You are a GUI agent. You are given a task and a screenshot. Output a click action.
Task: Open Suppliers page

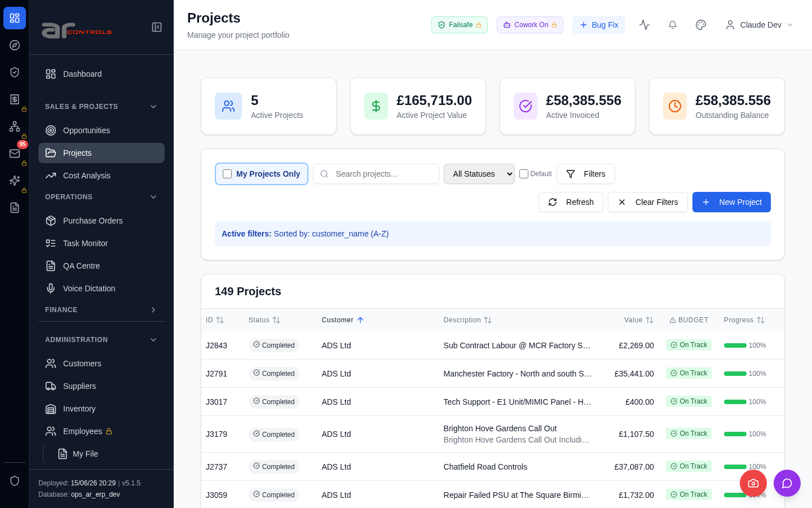pyautogui.click(x=101, y=386)
